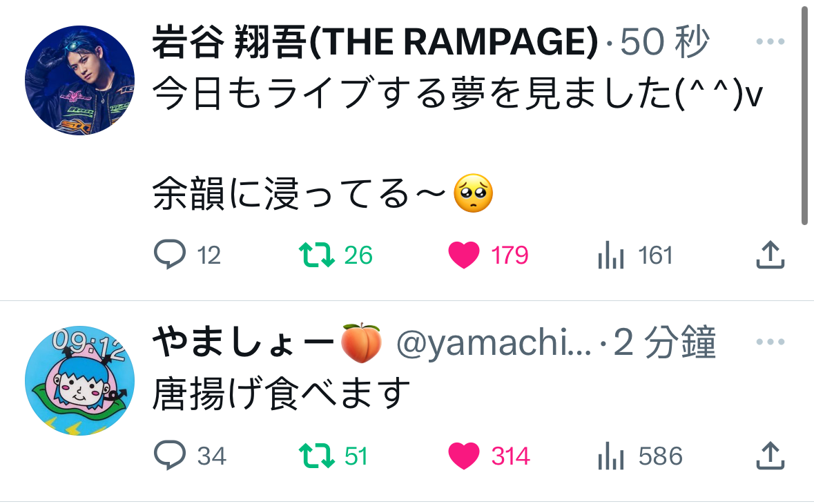Screen dimensions: 814x504
Task: Undo retweet on the tweet with 51 retweets
Action: pyautogui.click(x=317, y=456)
